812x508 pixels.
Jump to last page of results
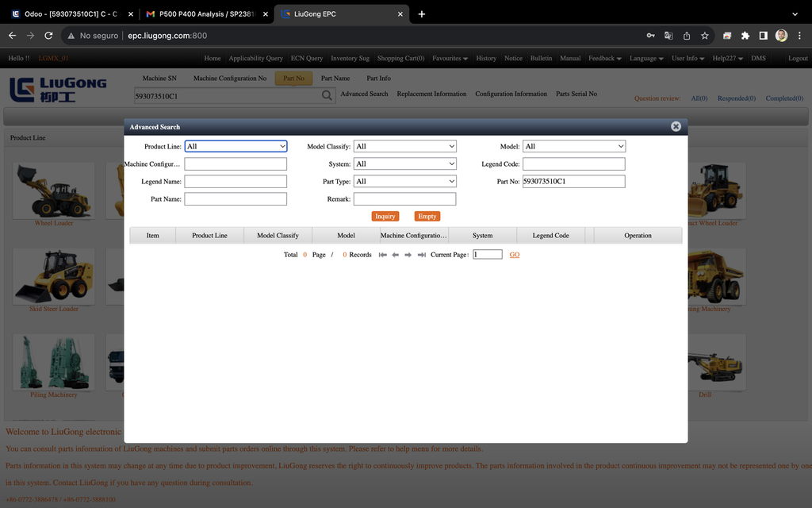point(421,255)
